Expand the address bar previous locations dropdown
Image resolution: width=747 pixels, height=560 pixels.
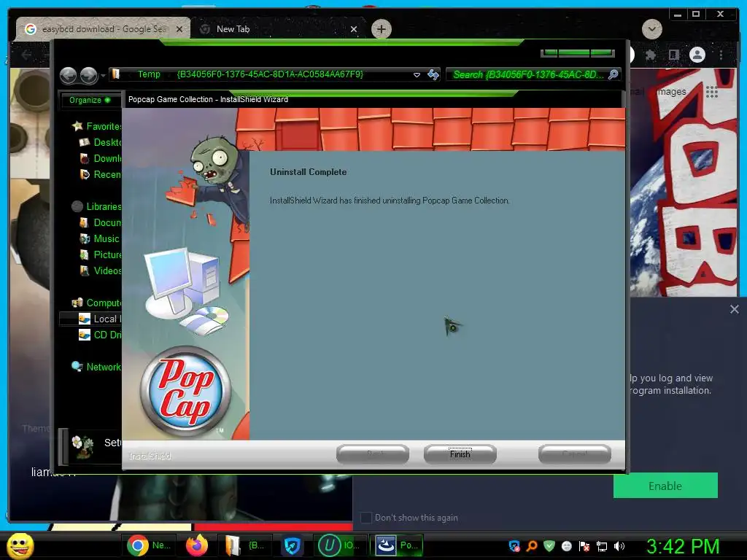tap(417, 75)
